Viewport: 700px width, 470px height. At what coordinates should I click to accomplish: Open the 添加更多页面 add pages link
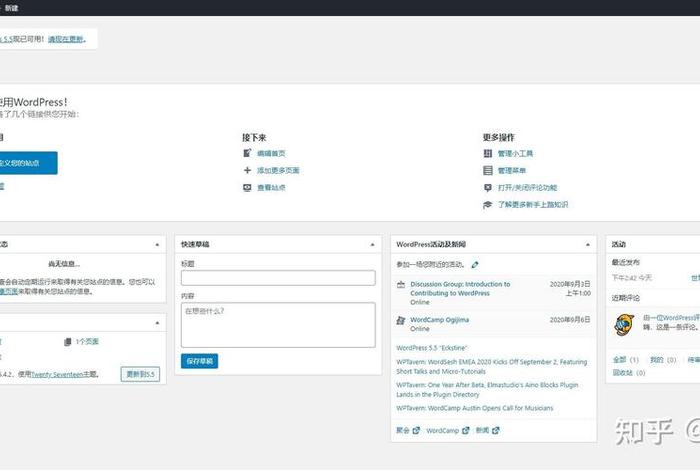(278, 171)
